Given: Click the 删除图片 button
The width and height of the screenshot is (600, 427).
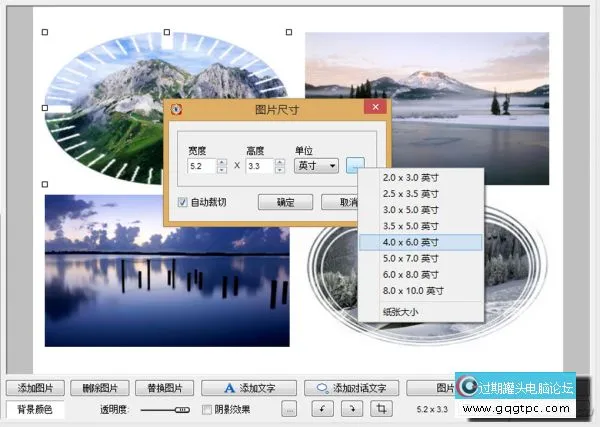Looking at the screenshot, I should 100,388.
